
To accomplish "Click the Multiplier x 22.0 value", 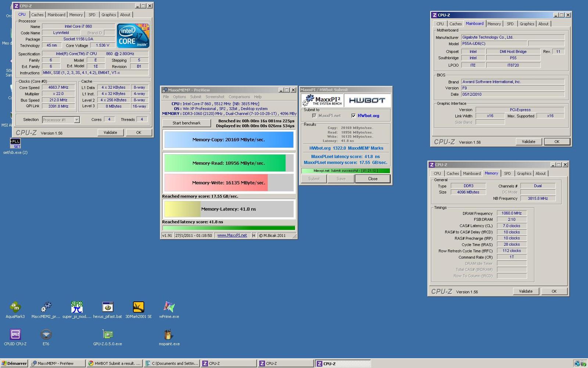I will [x=58, y=94].
